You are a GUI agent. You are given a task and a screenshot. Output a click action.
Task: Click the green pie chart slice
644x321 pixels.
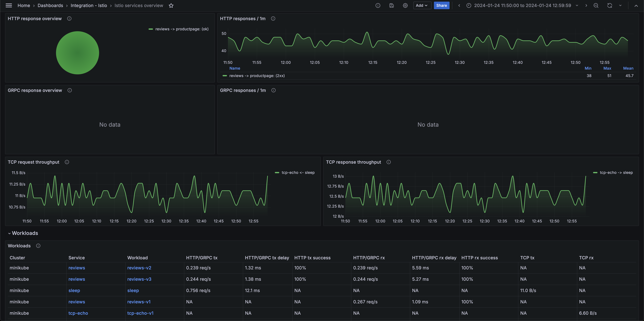pyautogui.click(x=77, y=53)
